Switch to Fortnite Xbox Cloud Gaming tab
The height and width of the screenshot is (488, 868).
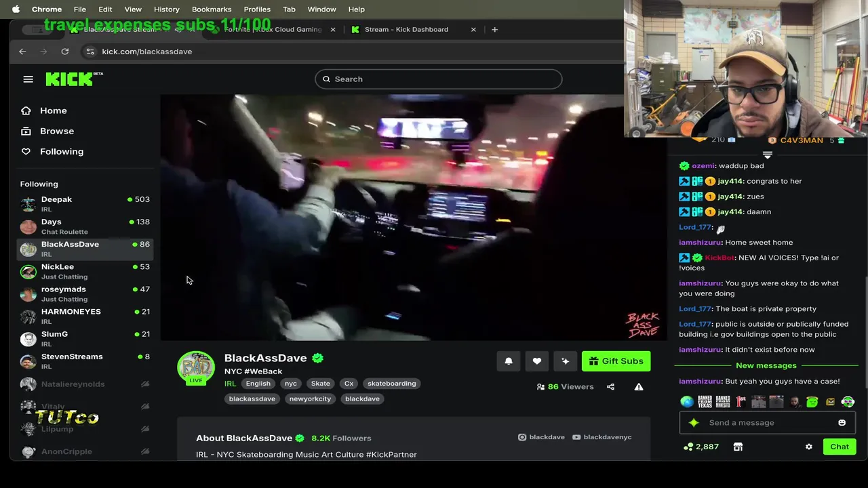[271, 30]
